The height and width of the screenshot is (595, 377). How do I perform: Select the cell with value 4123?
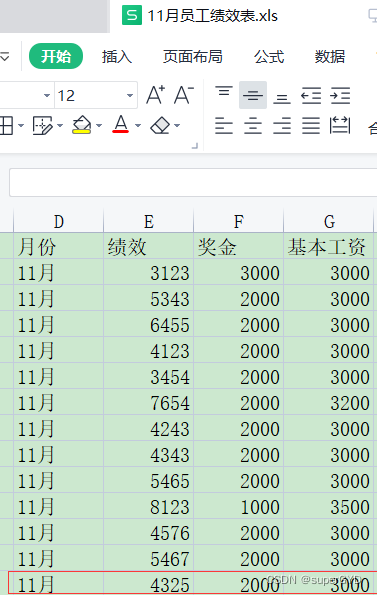149,350
